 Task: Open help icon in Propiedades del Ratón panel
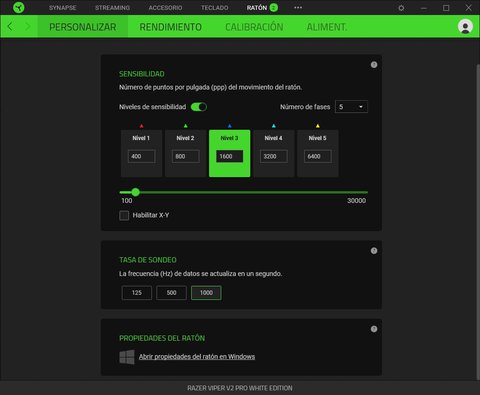(x=374, y=329)
